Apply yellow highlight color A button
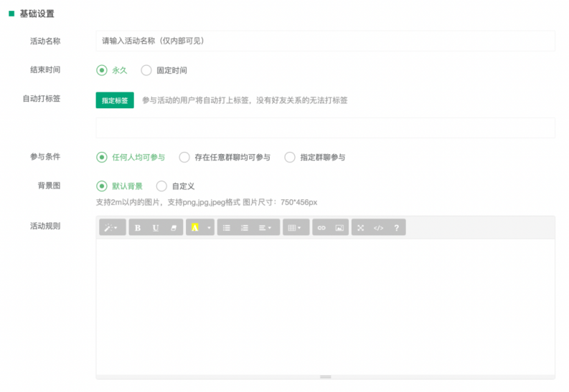This screenshot has height=392, width=569. click(195, 227)
